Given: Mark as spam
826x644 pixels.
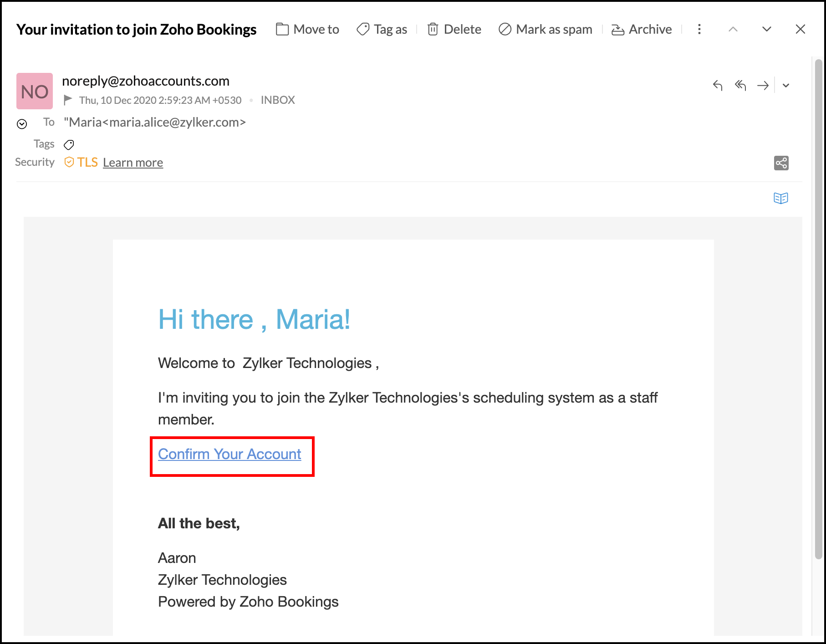Looking at the screenshot, I should 545,29.
